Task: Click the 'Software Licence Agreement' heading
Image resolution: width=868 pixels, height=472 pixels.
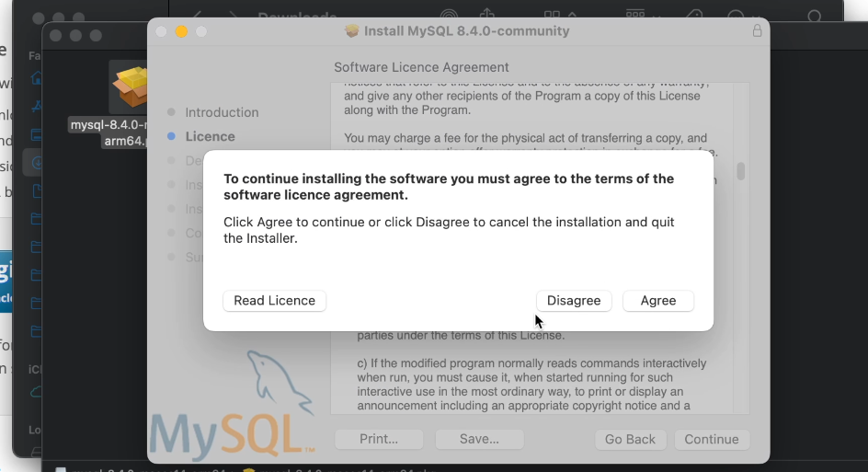Action: click(421, 67)
